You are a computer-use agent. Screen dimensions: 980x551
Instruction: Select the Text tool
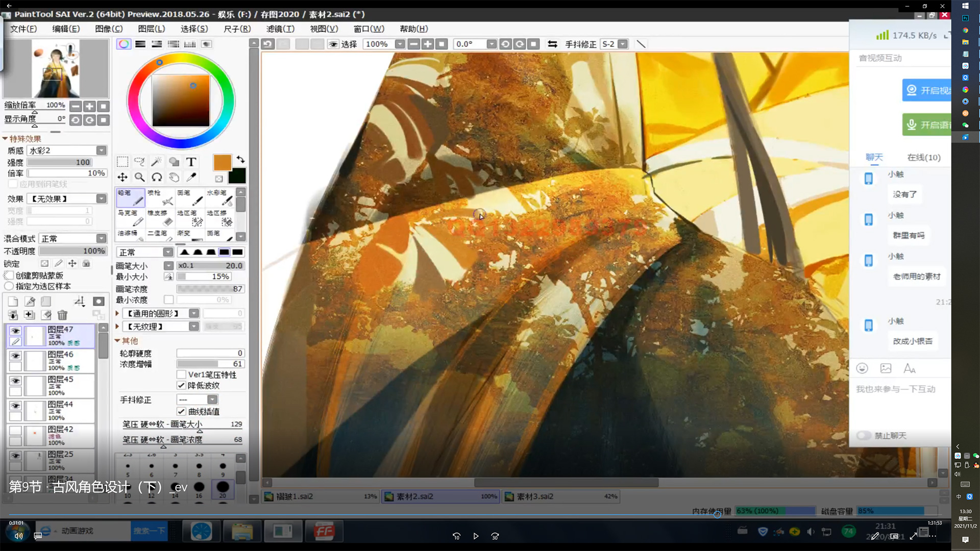click(191, 162)
